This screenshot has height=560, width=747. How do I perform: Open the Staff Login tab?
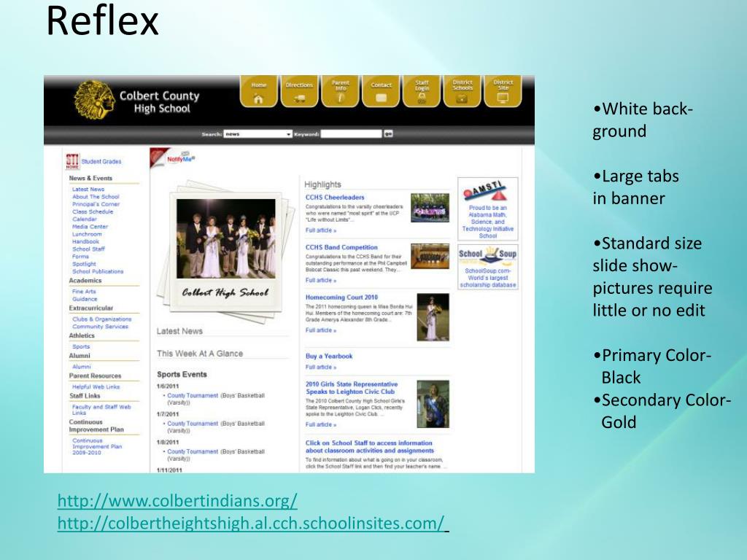[x=422, y=91]
